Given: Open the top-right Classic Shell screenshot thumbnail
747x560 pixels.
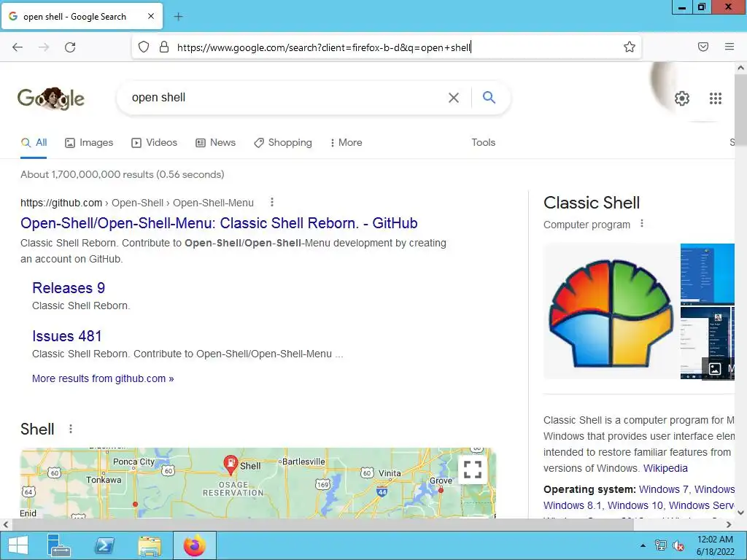Looking at the screenshot, I should tap(708, 273).
